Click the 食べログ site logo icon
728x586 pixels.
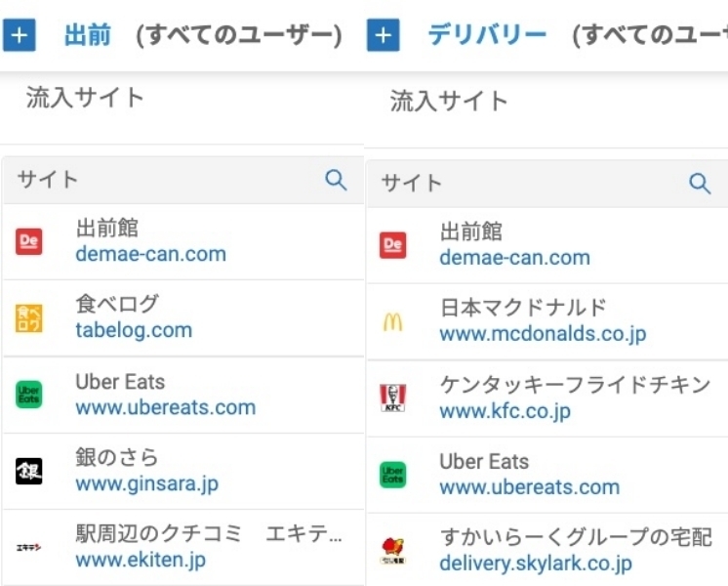[29, 317]
